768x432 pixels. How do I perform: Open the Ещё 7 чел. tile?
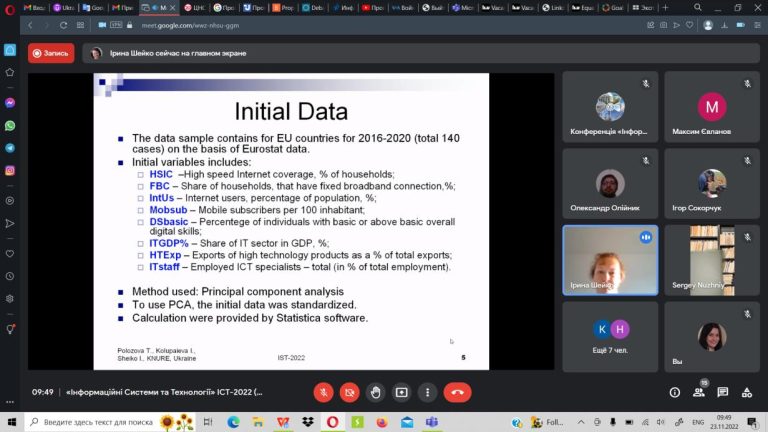tap(610, 336)
